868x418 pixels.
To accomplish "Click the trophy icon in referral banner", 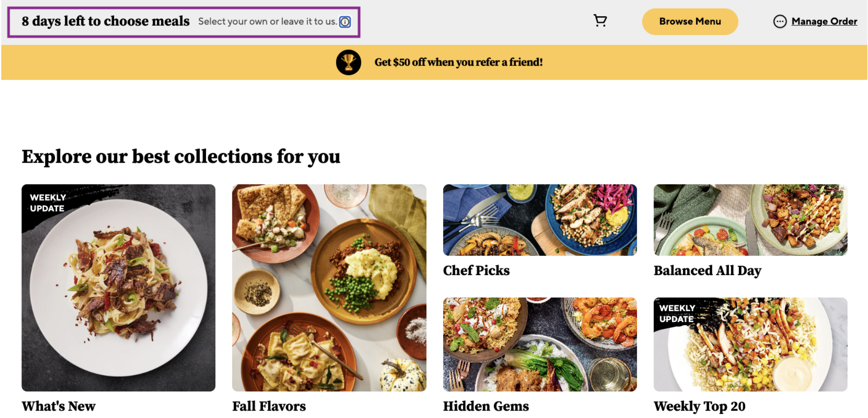I will 348,63.
